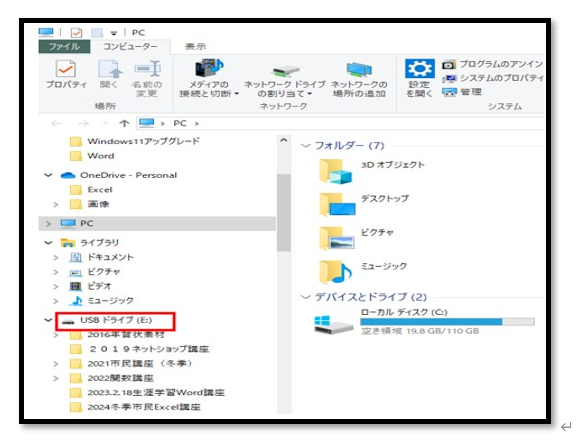Screen dimensions: 584x443
Task: Click システムのプロパティ ribbon item
Action: tap(492, 78)
